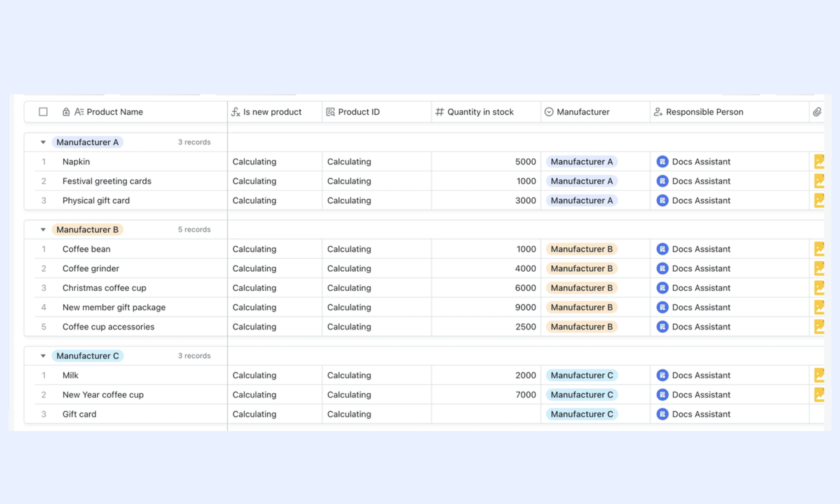Open attachment image in Christmas coffee cup row
This screenshot has width=840, height=504.
(819, 288)
